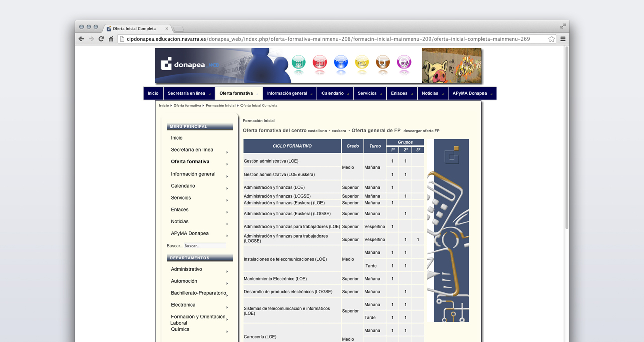Click the red round header icon
The image size is (644, 342).
click(320, 63)
